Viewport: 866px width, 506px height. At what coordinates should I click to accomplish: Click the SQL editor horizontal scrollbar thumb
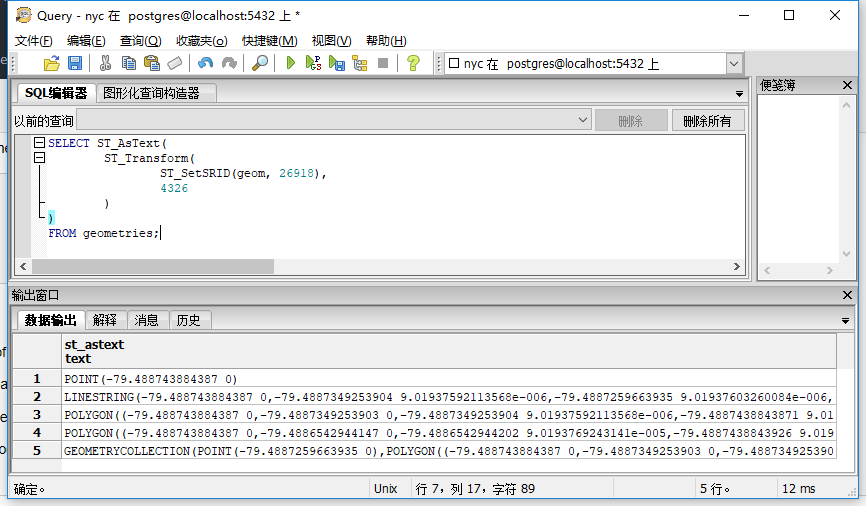(153, 266)
